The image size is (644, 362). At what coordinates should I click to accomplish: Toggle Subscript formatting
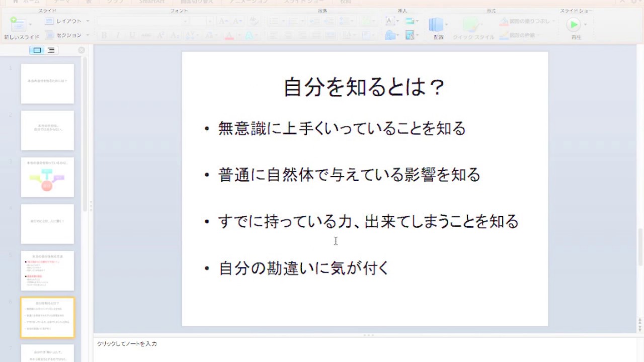pyautogui.click(x=175, y=35)
